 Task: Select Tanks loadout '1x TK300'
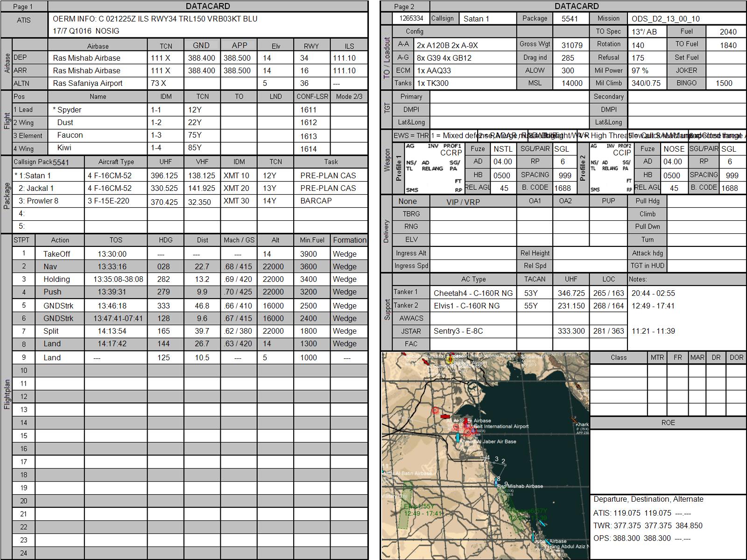[433, 83]
